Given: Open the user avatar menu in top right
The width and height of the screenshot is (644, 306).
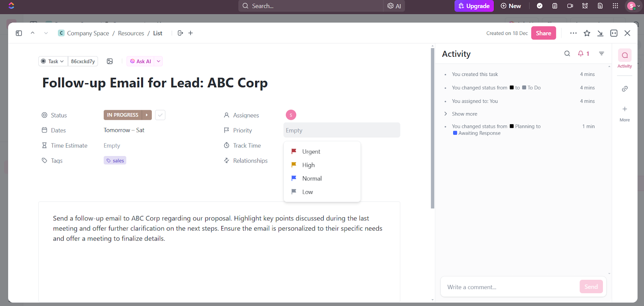Looking at the screenshot, I should coord(633,6).
